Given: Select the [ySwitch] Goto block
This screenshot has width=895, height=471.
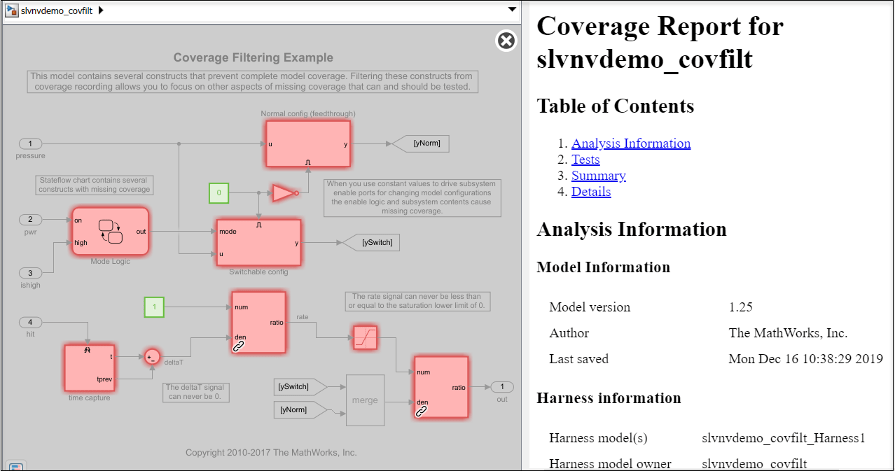Looking at the screenshot, I should (371, 243).
